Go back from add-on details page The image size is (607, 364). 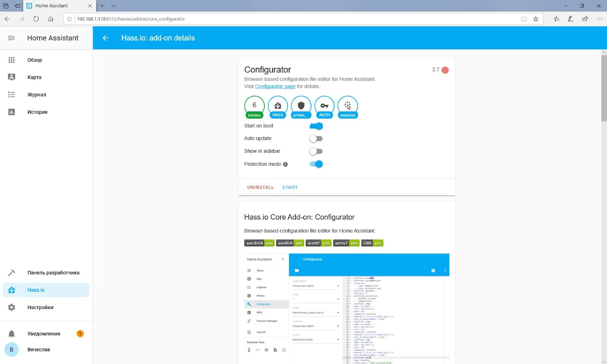pyautogui.click(x=105, y=38)
